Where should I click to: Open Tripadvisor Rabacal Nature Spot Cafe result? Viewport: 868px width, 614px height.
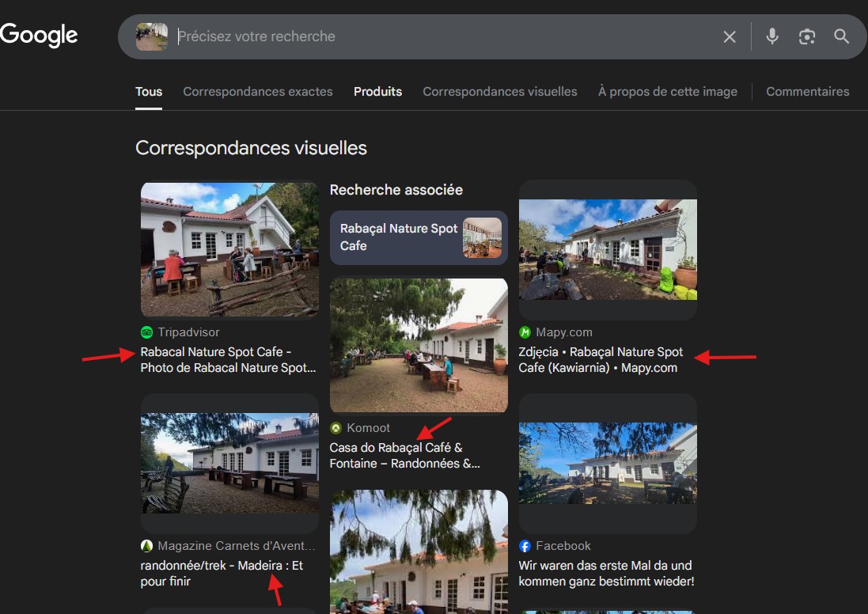pos(228,360)
